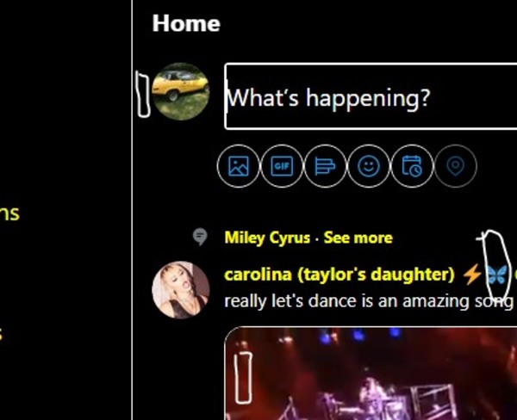Add a poll using the poll icon
The width and height of the screenshot is (517, 420).
(x=325, y=166)
